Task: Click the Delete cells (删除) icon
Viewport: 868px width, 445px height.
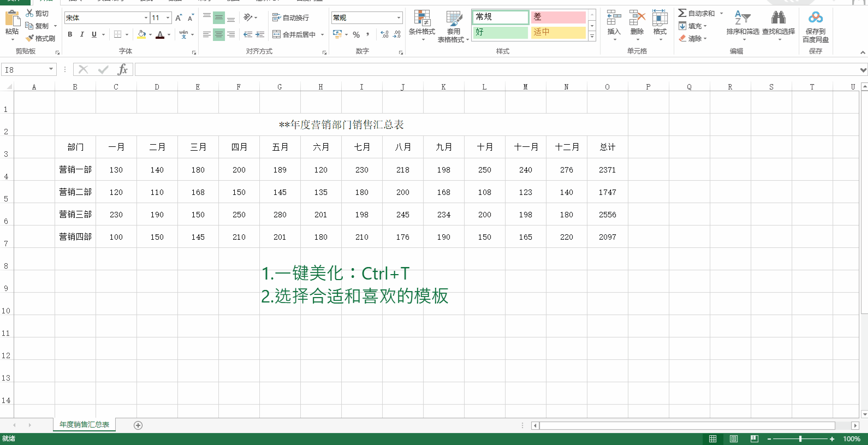Action: tap(637, 19)
